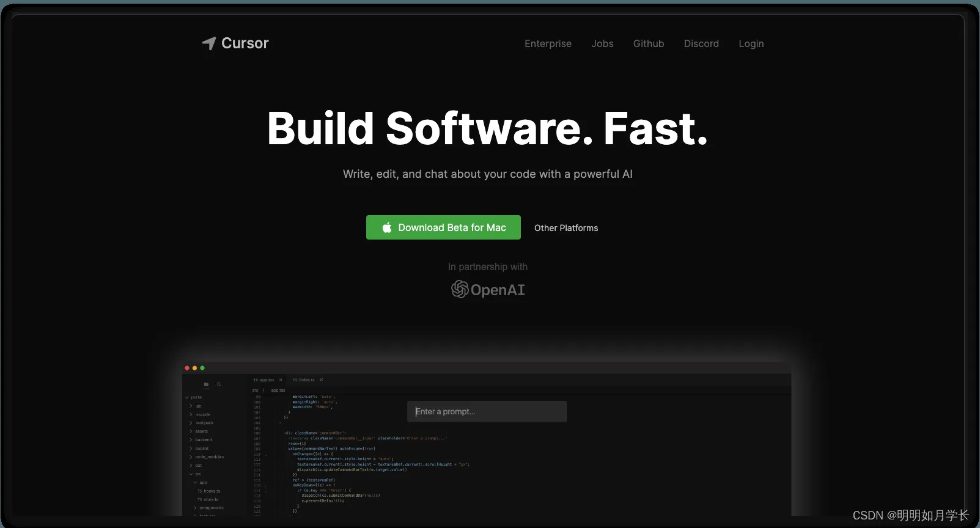
Task: Open the Discord nav link
Action: [x=701, y=43]
